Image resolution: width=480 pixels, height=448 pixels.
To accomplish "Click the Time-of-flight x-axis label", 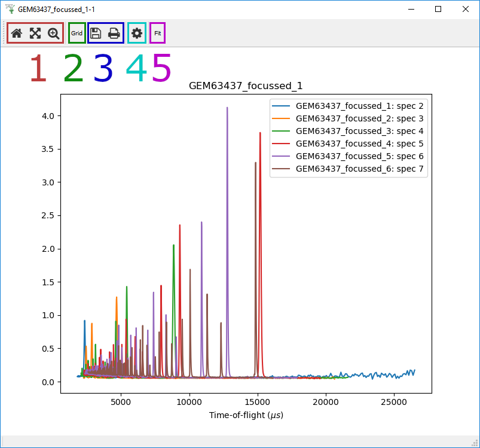I will point(246,415).
